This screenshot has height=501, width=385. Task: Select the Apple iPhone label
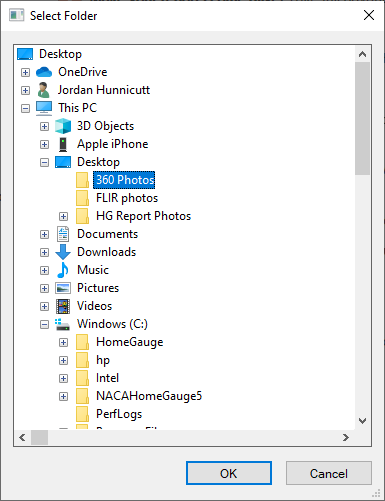pos(113,144)
